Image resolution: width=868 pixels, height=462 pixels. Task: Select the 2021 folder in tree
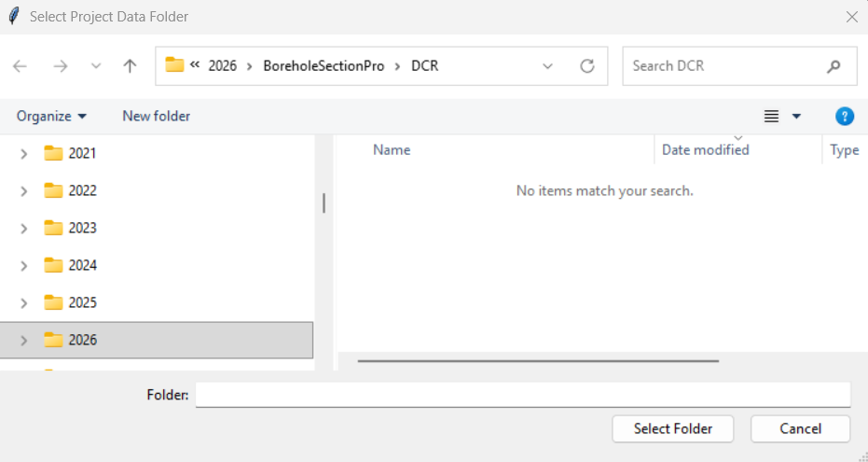point(82,153)
